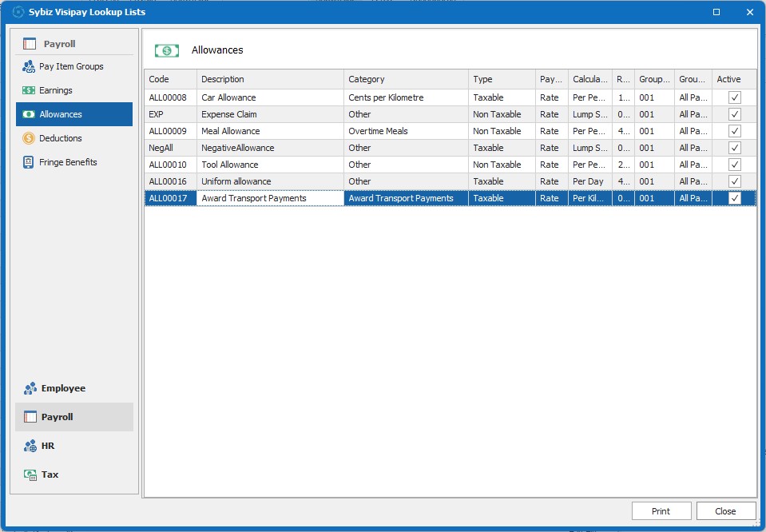Click the Tax section icon
This screenshot has height=532, width=766.
pyautogui.click(x=30, y=474)
